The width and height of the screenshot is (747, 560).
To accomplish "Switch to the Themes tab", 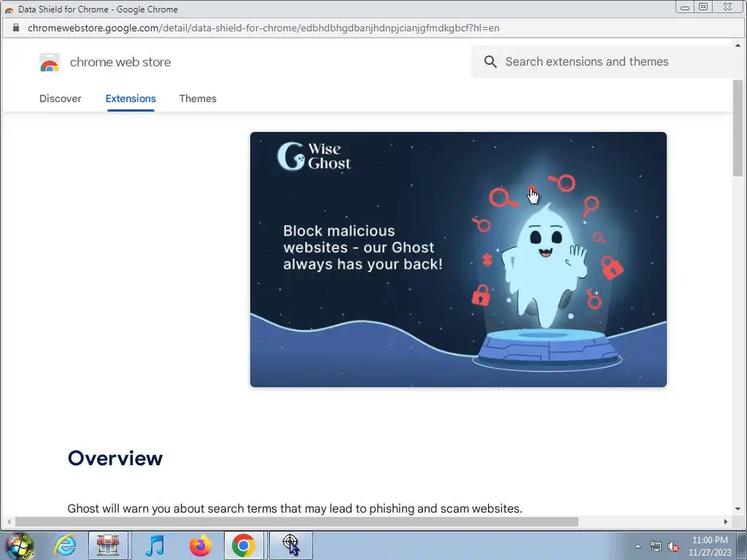I will click(x=198, y=98).
